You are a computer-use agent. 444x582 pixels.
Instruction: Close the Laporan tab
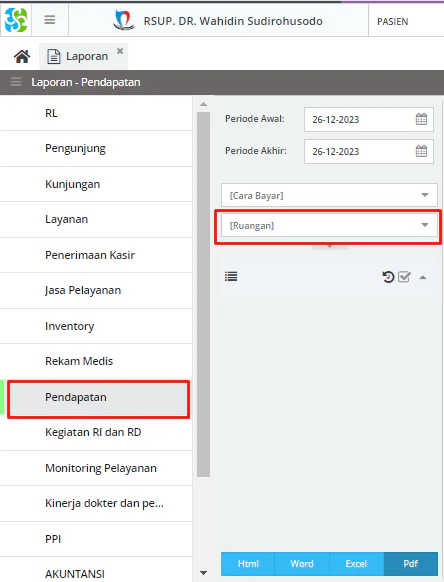point(120,51)
